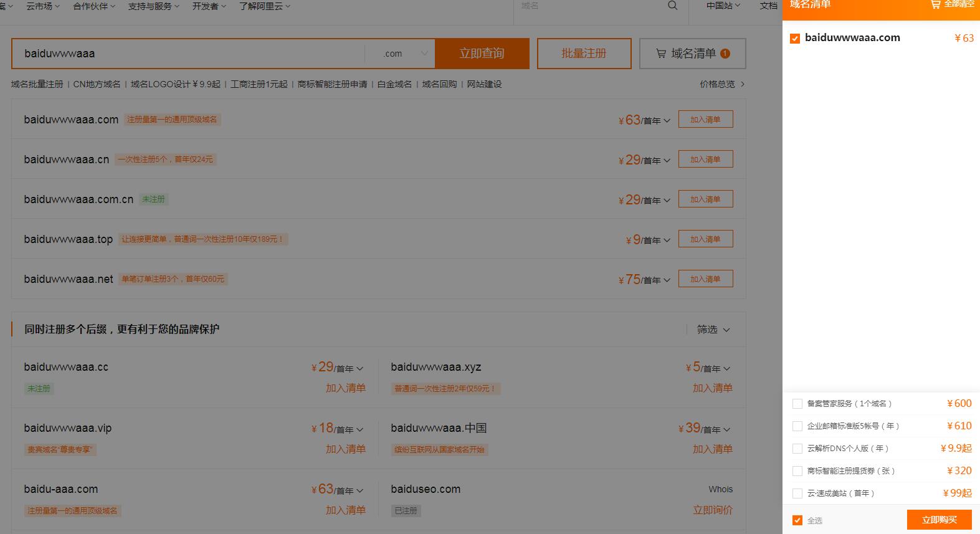Add baiduwwwaaa.net to the list
The image size is (980, 534).
(705, 279)
